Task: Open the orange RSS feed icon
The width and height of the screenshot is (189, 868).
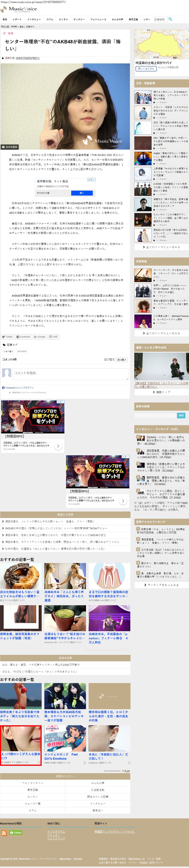Action: (x=4, y=833)
